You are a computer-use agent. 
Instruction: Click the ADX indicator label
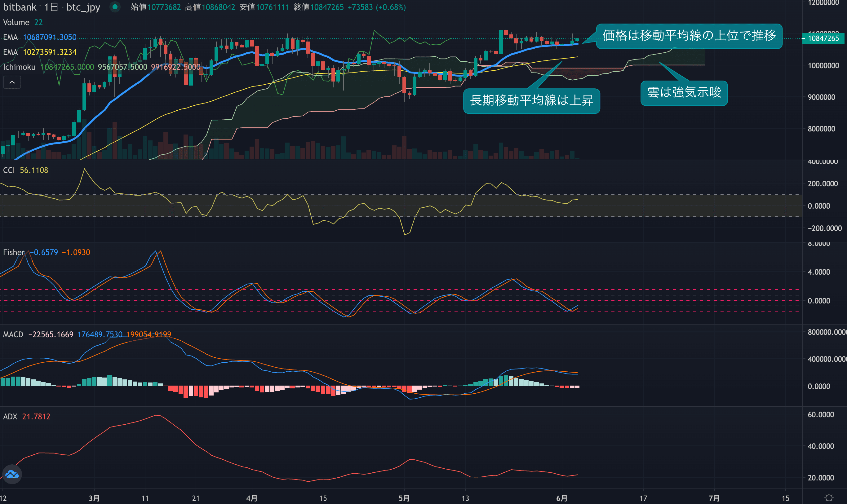(x=10, y=417)
